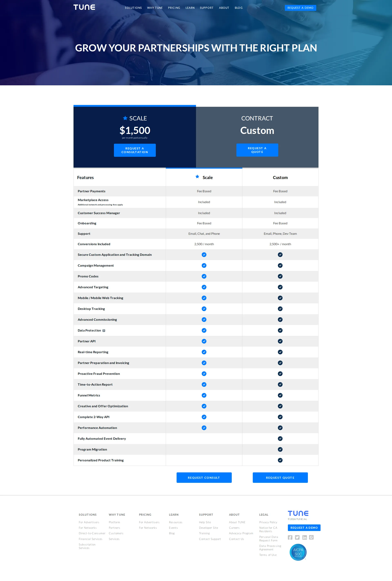Click the Scale checkmark for Promo Codes

204,276
